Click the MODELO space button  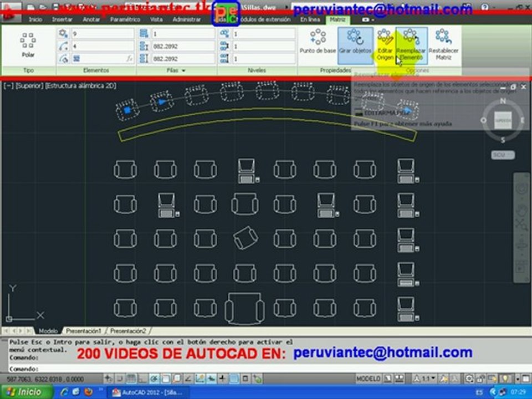(x=369, y=378)
